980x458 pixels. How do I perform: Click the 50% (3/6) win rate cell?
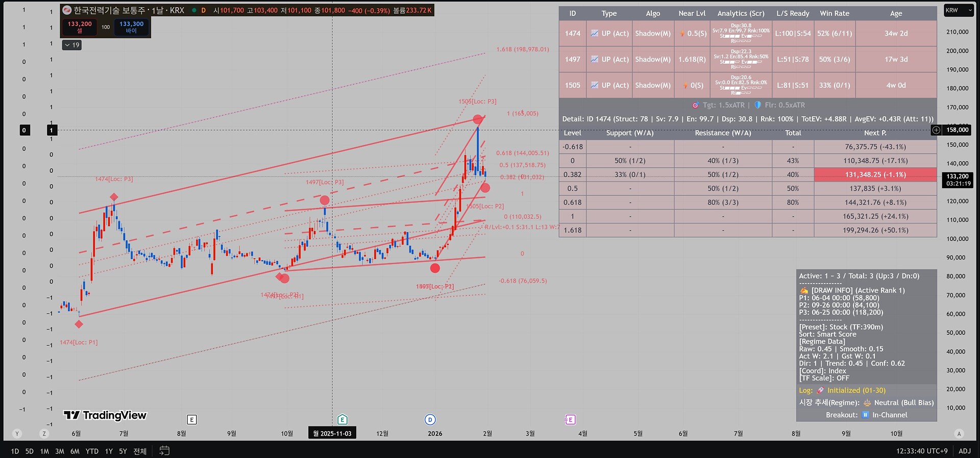[835, 60]
